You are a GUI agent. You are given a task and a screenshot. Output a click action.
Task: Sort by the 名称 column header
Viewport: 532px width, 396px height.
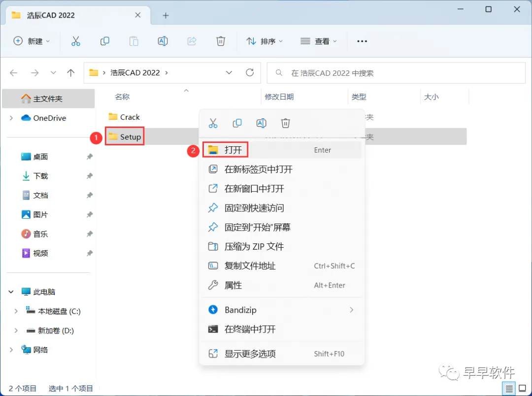point(122,97)
